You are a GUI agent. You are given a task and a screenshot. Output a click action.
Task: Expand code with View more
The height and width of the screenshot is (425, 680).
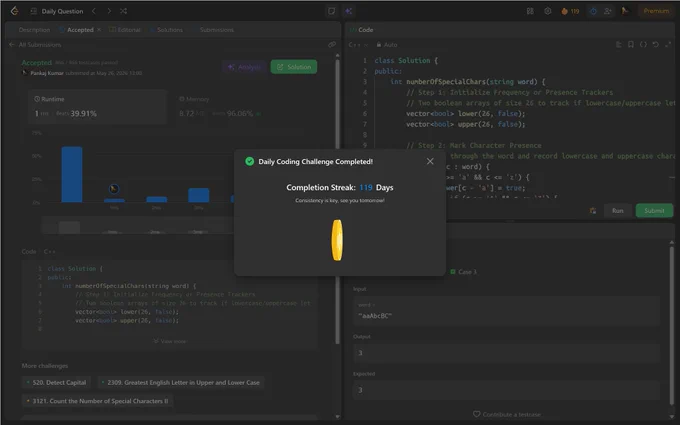(170, 341)
